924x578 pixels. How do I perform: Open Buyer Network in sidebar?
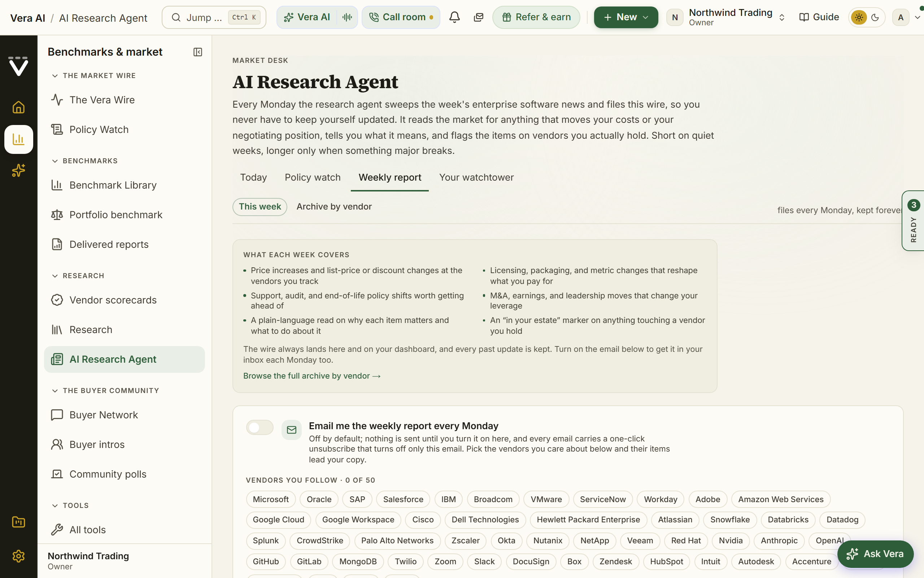[124, 415]
